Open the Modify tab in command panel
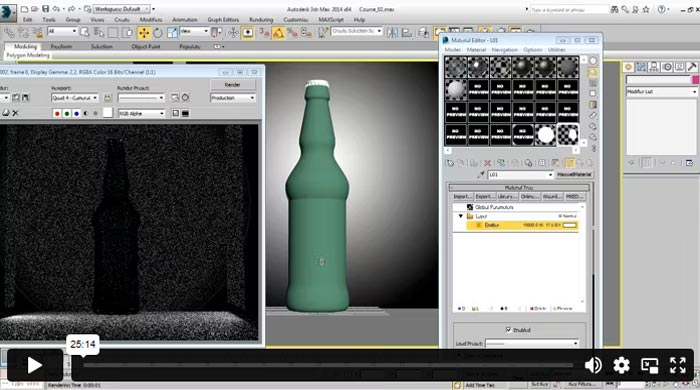This screenshot has width=700, height=390. point(641,67)
